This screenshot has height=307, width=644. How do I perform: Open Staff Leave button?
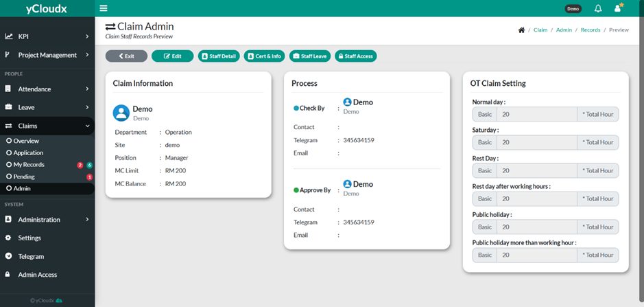(310, 56)
